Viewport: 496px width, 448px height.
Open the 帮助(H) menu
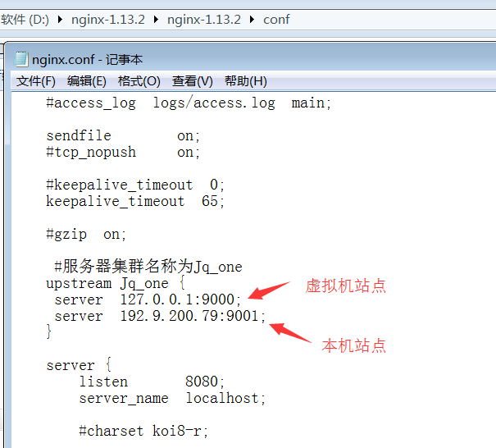coord(246,81)
